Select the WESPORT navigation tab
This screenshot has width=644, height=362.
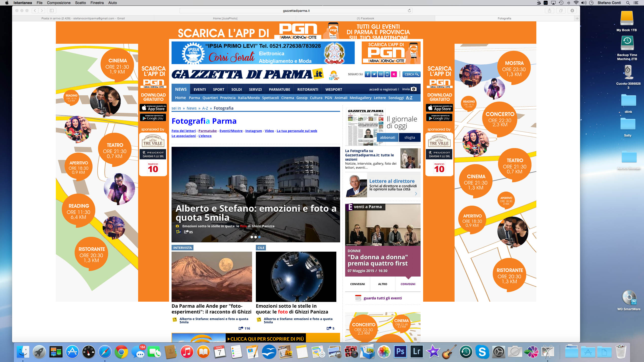click(x=334, y=89)
